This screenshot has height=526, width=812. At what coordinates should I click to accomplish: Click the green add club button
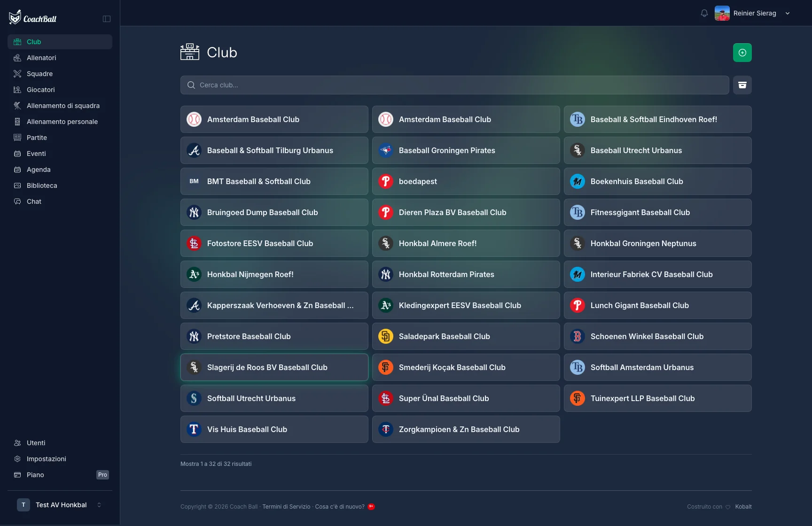tap(742, 53)
